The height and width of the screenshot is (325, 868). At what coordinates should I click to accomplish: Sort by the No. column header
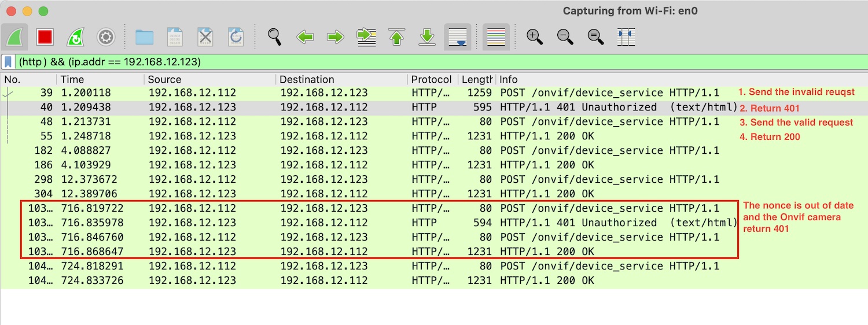pyautogui.click(x=29, y=79)
